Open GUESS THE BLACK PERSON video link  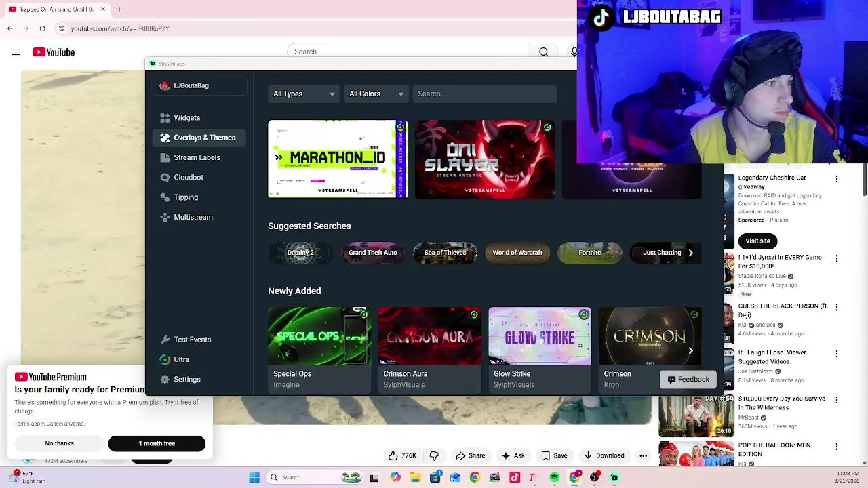click(783, 310)
